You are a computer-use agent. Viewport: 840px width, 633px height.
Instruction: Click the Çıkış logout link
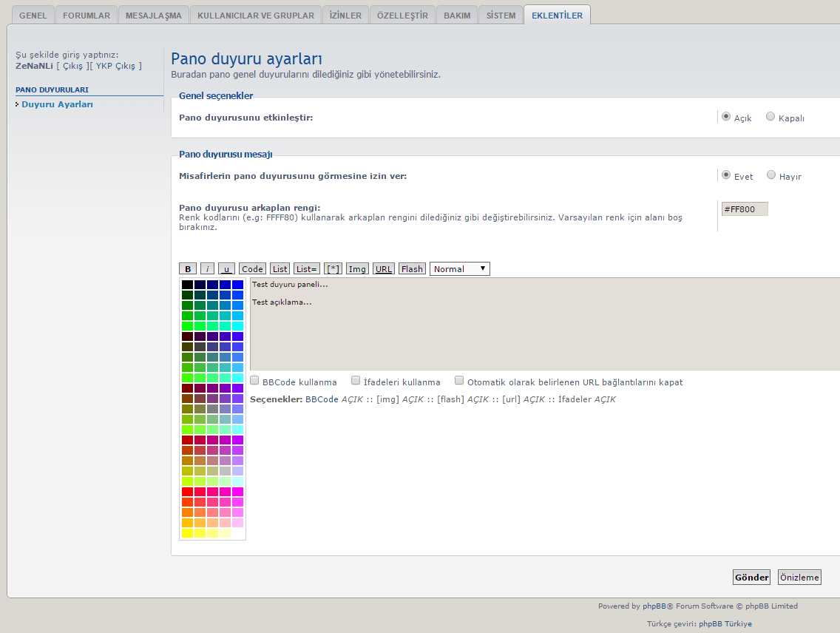[73, 66]
